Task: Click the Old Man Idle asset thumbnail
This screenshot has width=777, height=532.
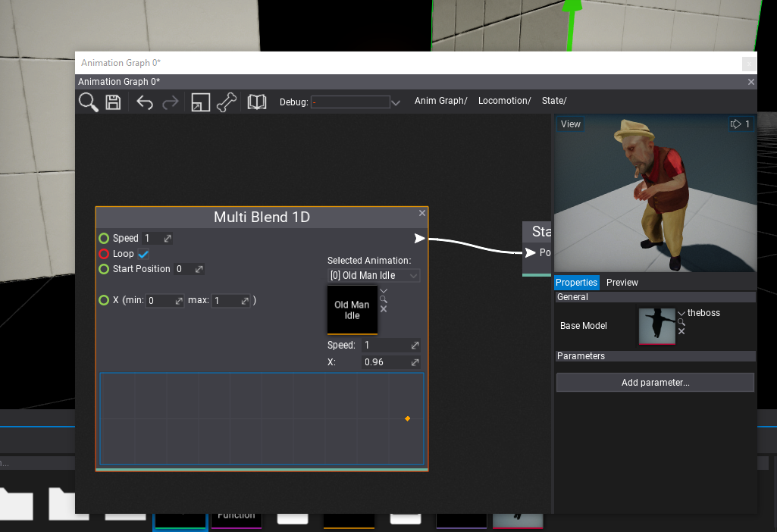Action: 352,310
